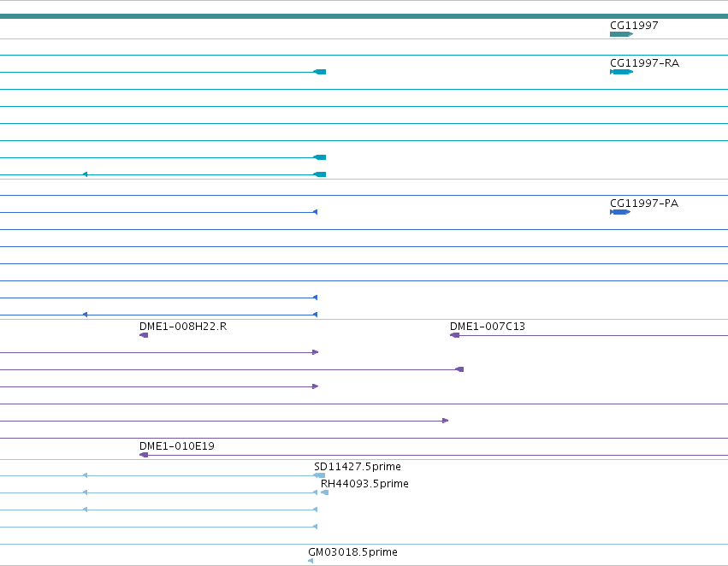Select the GM03018.5prime EST arrow
Image resolution: width=728 pixels, height=566 pixels.
(311, 560)
